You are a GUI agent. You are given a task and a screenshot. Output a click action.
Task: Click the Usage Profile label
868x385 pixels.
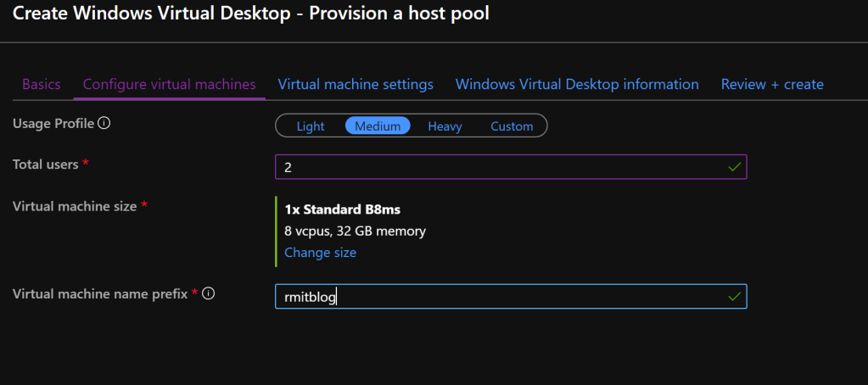(x=53, y=123)
